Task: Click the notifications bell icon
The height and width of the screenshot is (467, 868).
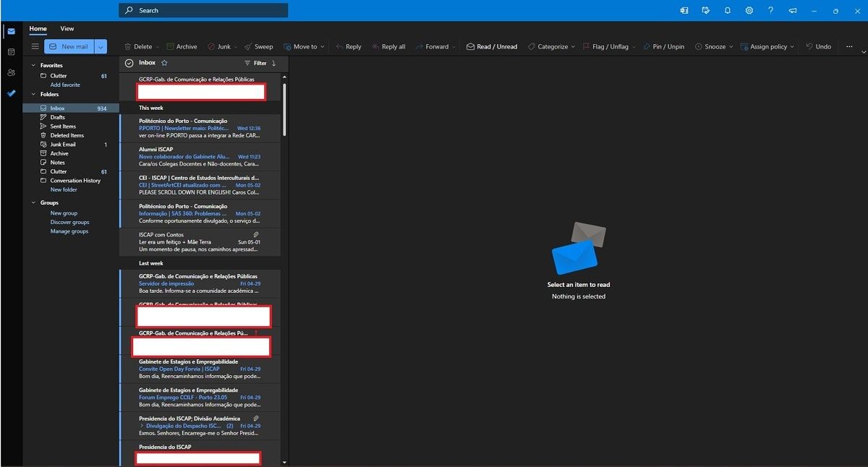Action: pyautogui.click(x=728, y=10)
